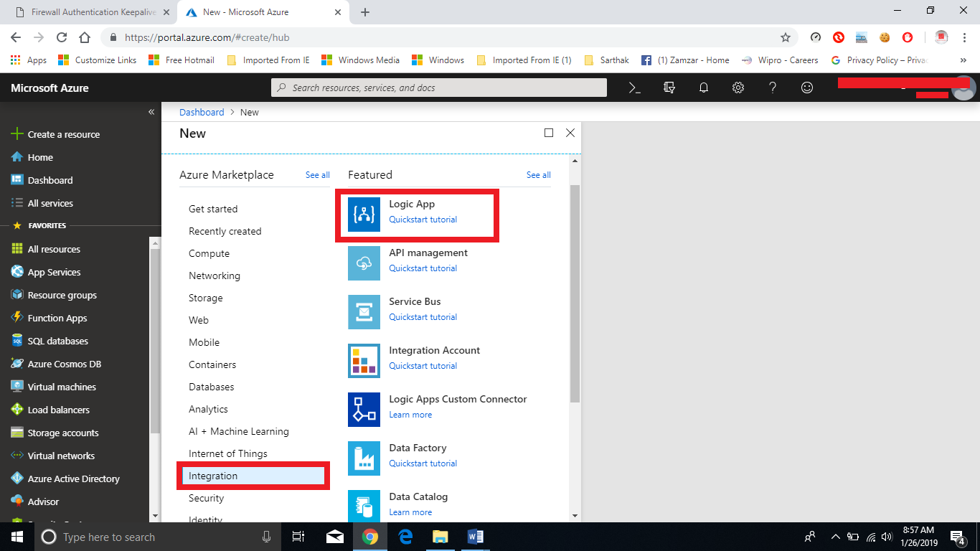
Task: Select Containers marketplace category
Action: point(212,364)
